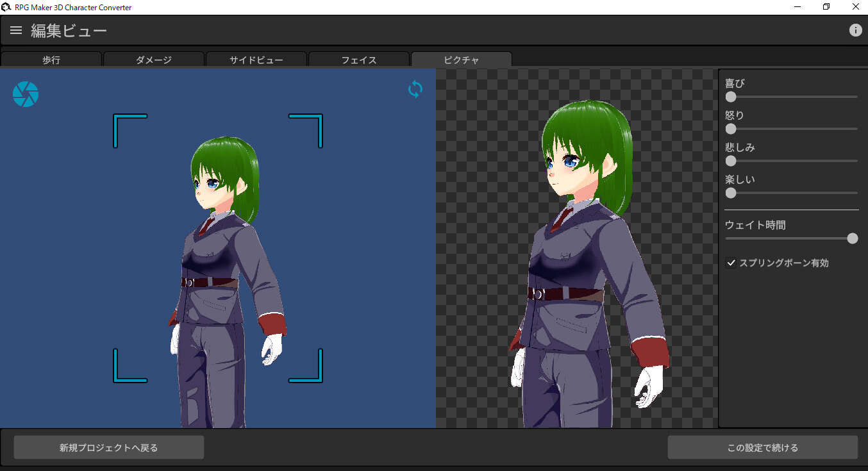The width and height of the screenshot is (868, 471).
Task: Click the camera capture icon in the viewport
Action: click(26, 94)
